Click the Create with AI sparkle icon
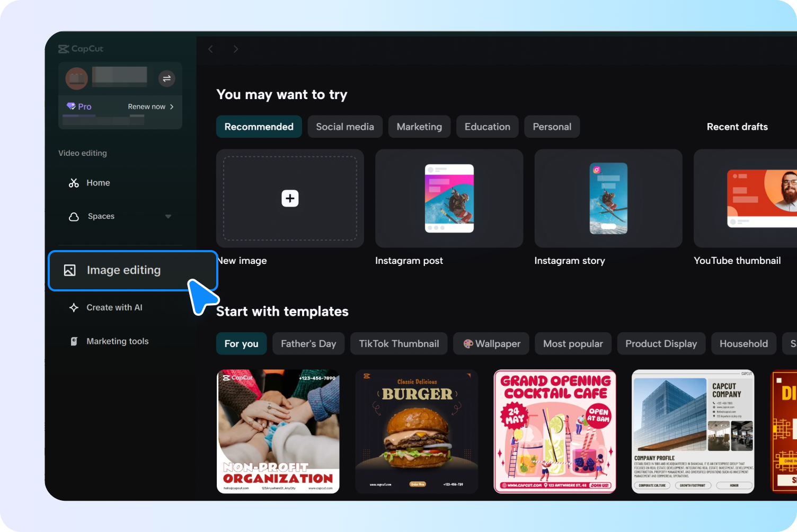797x532 pixels. click(74, 307)
